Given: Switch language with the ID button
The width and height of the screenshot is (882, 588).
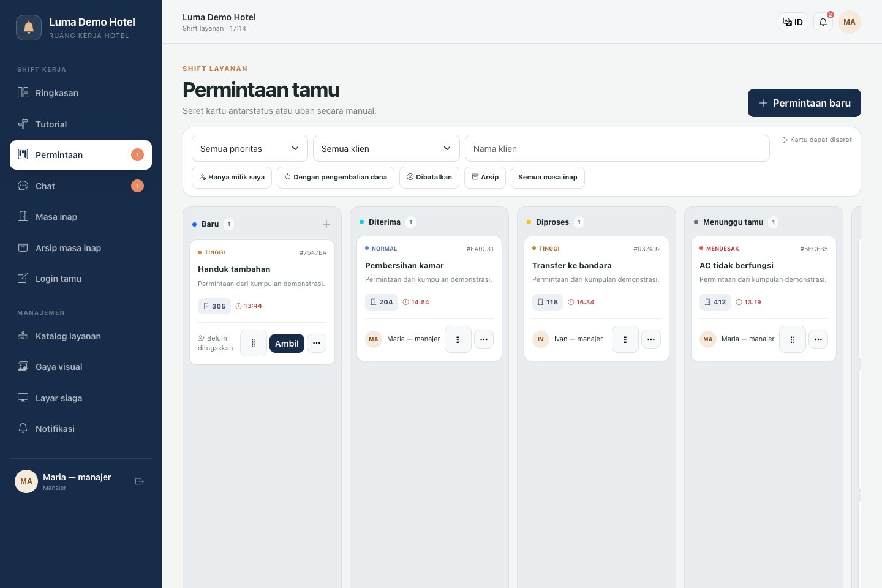Looking at the screenshot, I should 793,22.
